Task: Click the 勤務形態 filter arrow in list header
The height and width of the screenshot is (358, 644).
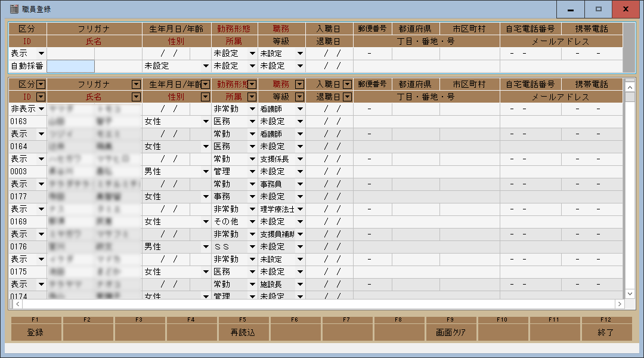Action: (x=252, y=85)
